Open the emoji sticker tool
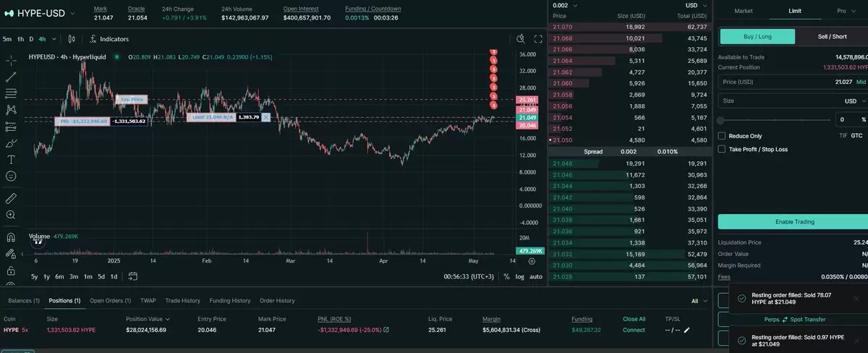The width and height of the screenshot is (868, 353). (x=11, y=176)
